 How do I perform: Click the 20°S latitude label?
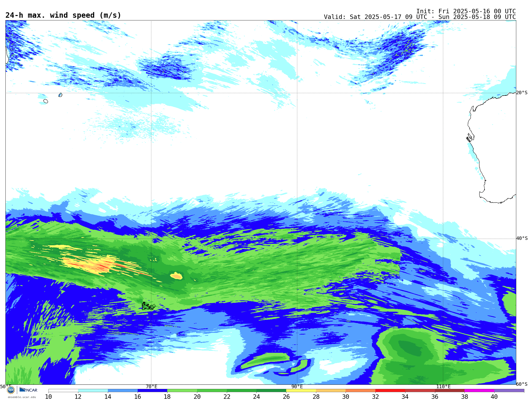[522, 93]
